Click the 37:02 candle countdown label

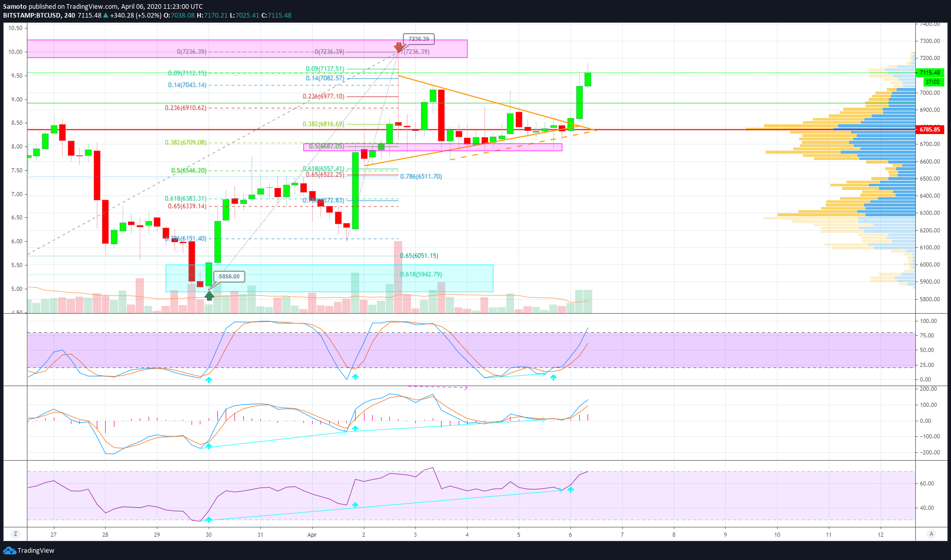pos(932,82)
